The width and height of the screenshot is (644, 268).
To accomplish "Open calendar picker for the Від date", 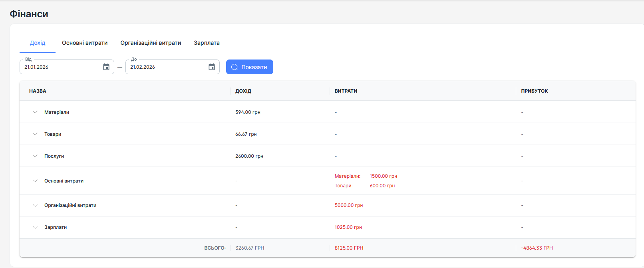I will (x=106, y=67).
